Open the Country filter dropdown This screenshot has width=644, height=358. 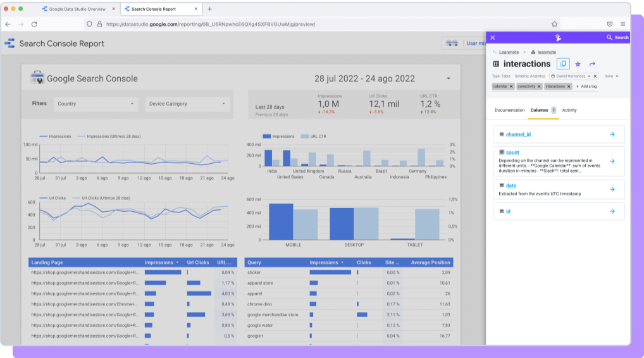96,104
